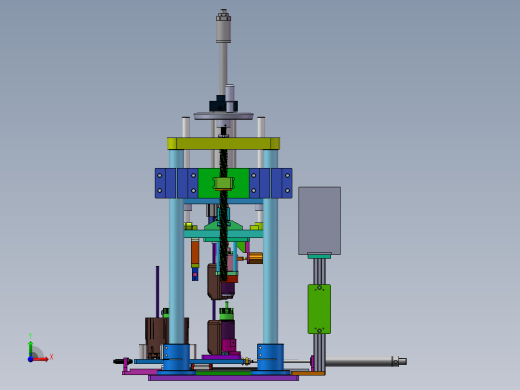Pick the left blue column base flange
Screen dimensions: 520x390
tap(176, 357)
